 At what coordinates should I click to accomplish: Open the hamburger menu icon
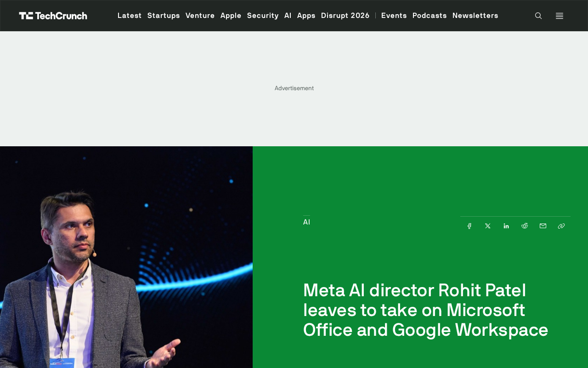point(560,16)
